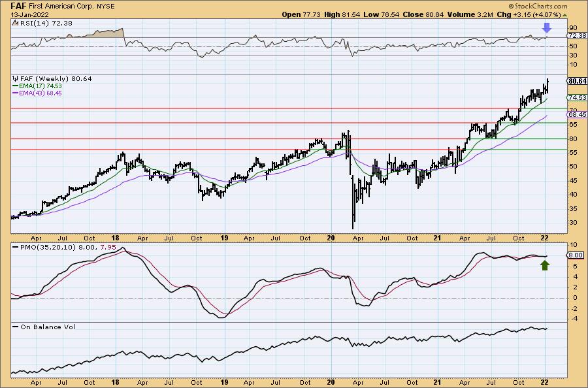588x388 pixels.
Task: Click the First American Corp. company name
Action: pos(61,7)
